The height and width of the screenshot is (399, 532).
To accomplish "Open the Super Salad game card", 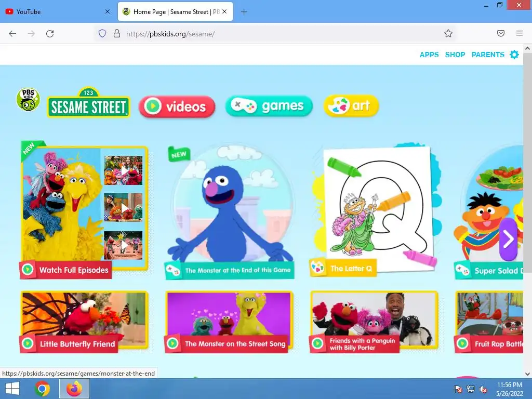I will coord(488,212).
